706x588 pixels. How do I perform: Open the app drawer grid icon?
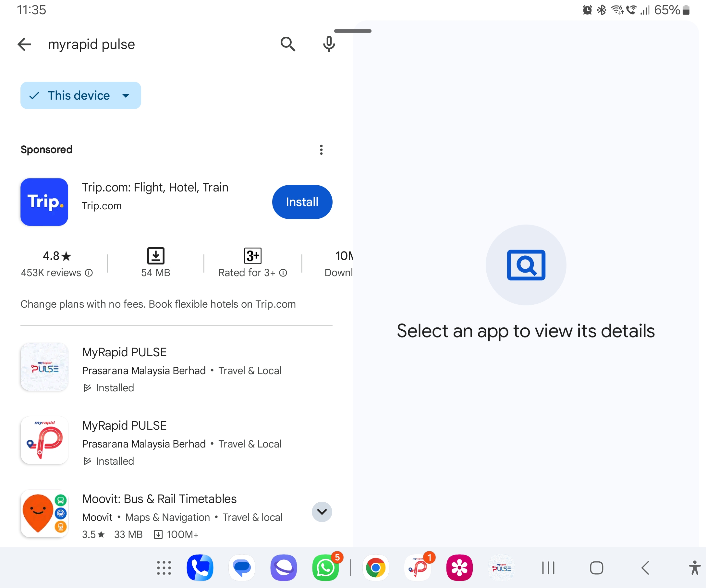coord(164,568)
